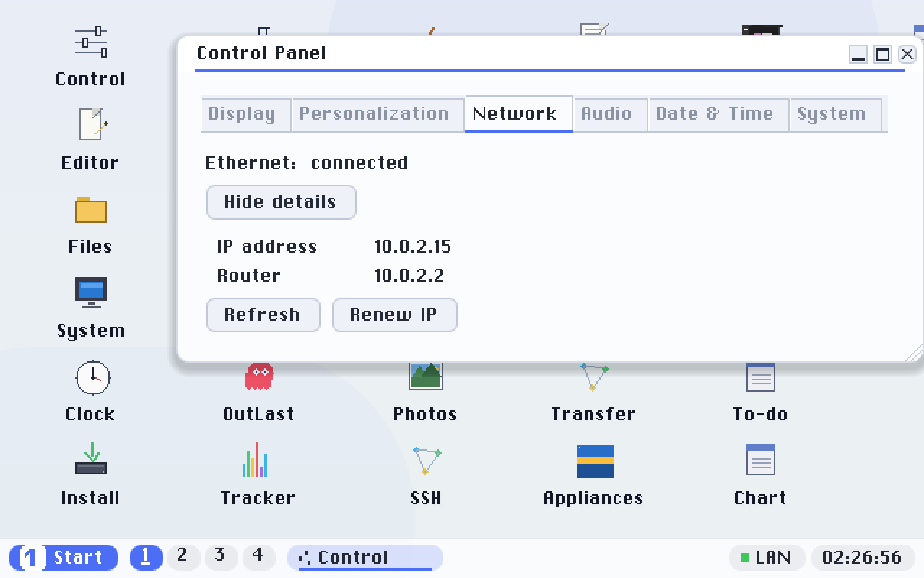Open the SSH desktop icon

pos(426,476)
